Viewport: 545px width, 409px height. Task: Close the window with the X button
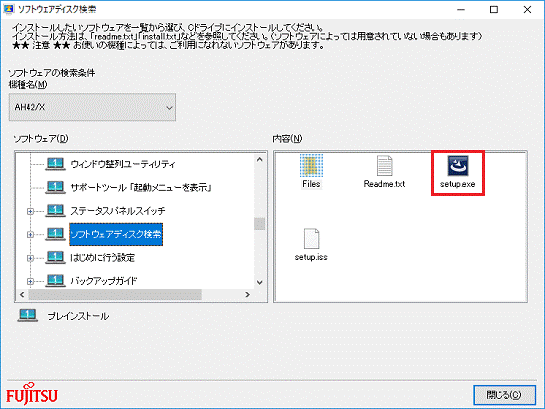click(x=527, y=10)
